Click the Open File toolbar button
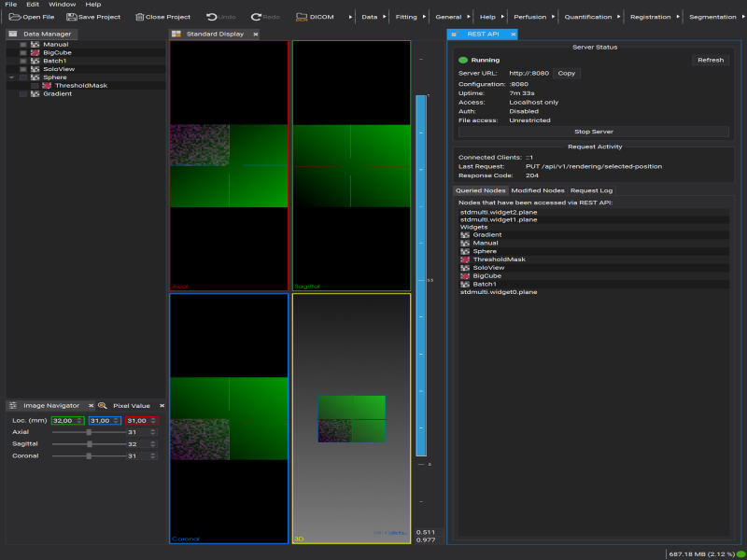The height and width of the screenshot is (560, 747). (x=32, y=17)
